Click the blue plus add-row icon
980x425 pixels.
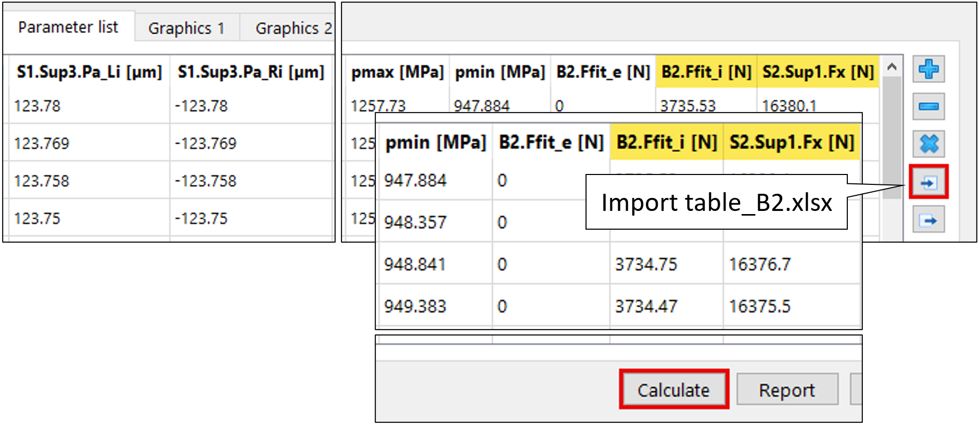[x=928, y=69]
